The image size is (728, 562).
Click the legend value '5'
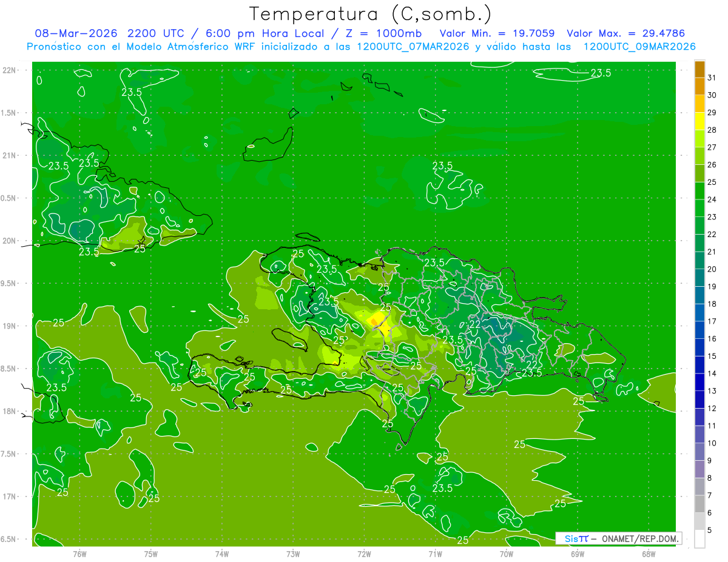point(710,530)
